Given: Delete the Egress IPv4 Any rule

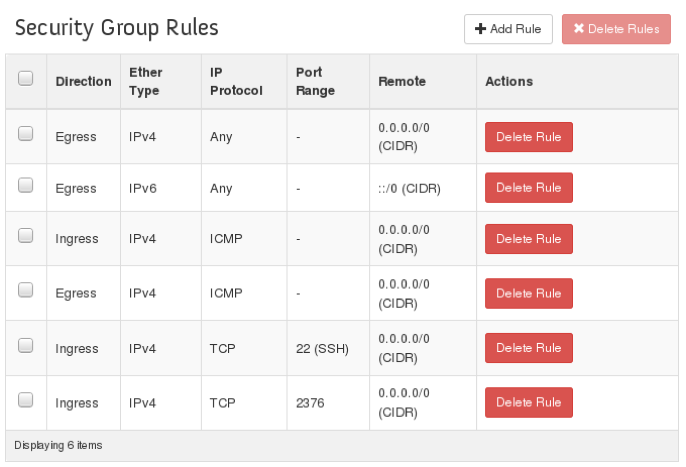Looking at the screenshot, I should 528,137.
